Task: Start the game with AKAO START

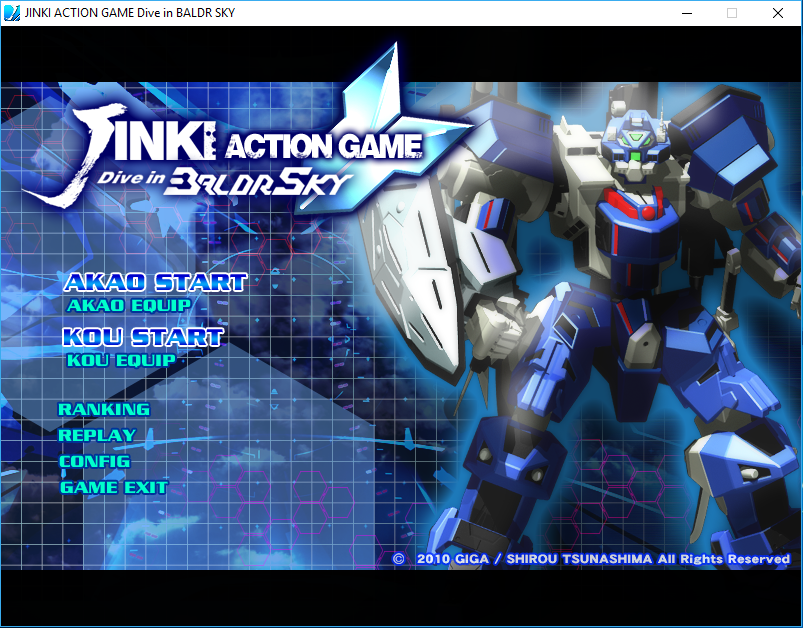Action: [155, 282]
